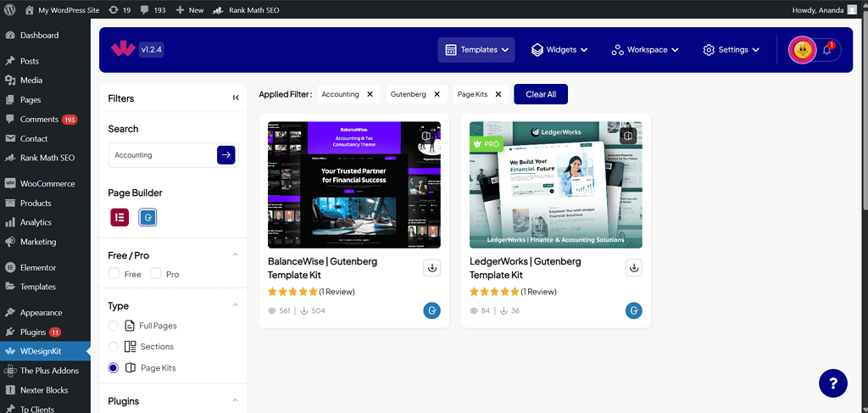Screen dimensions: 868x413
Task: Submit search with arrow button
Action: [x=225, y=155]
